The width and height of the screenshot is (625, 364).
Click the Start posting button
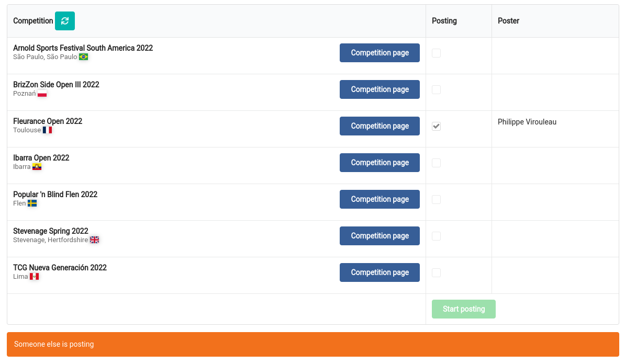(x=464, y=309)
